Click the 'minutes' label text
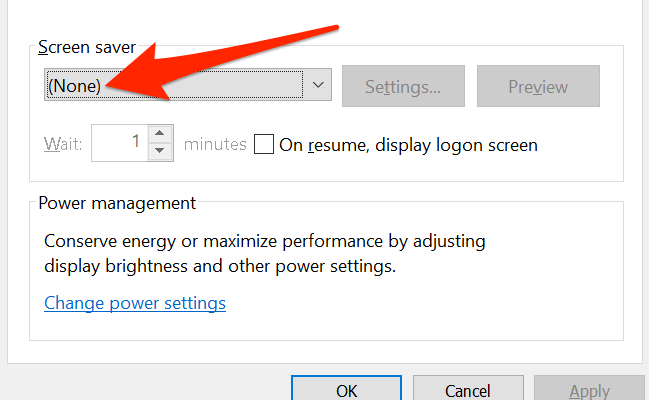This screenshot has width=649, height=400. click(x=215, y=145)
